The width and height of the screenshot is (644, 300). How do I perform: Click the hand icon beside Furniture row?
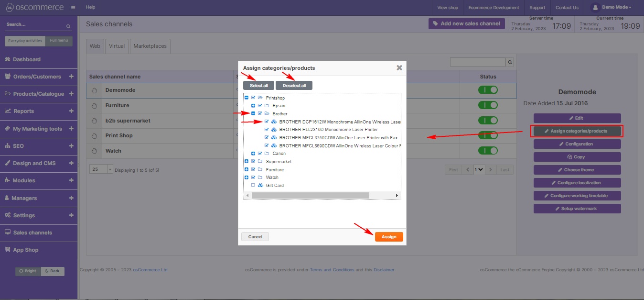pos(94,105)
